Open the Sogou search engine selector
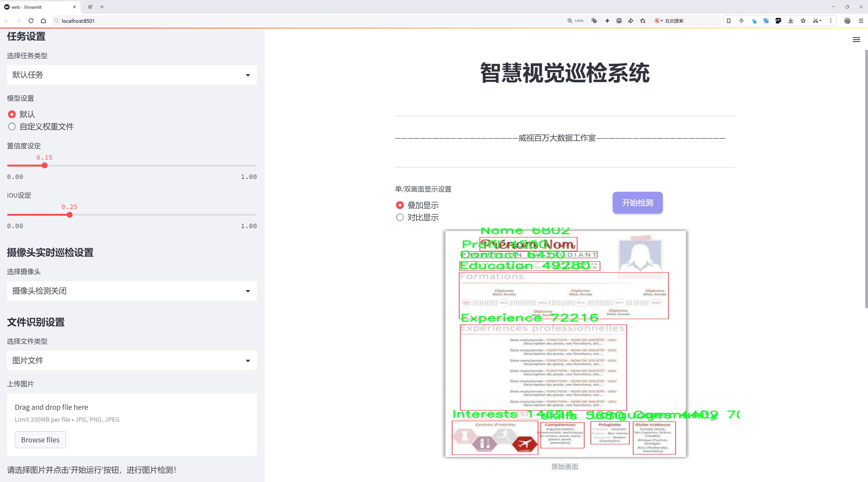Screen dimensions: 868x482 658,21
